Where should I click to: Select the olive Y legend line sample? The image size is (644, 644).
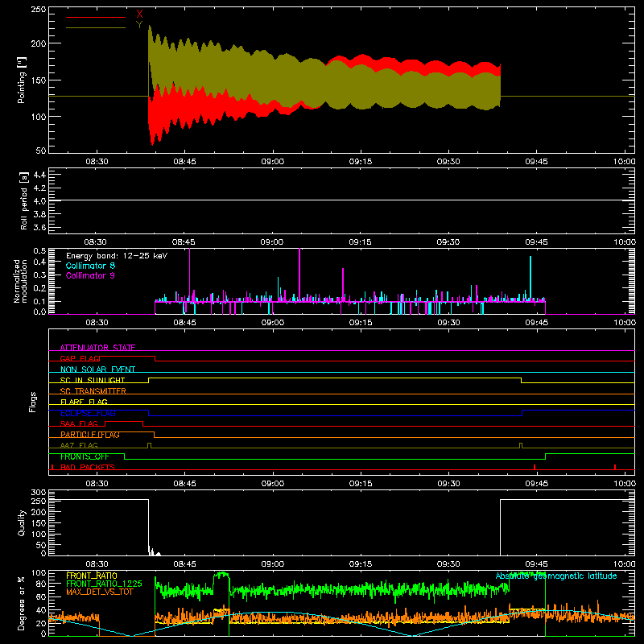point(96,27)
